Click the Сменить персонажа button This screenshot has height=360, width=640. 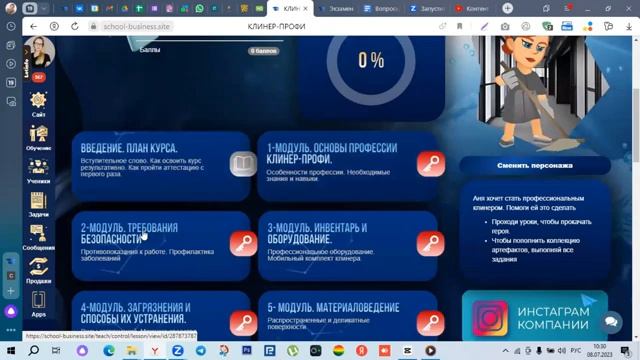[535, 166]
